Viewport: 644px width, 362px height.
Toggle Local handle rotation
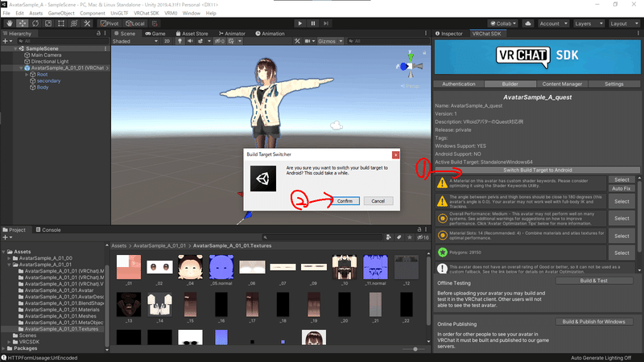click(x=135, y=23)
